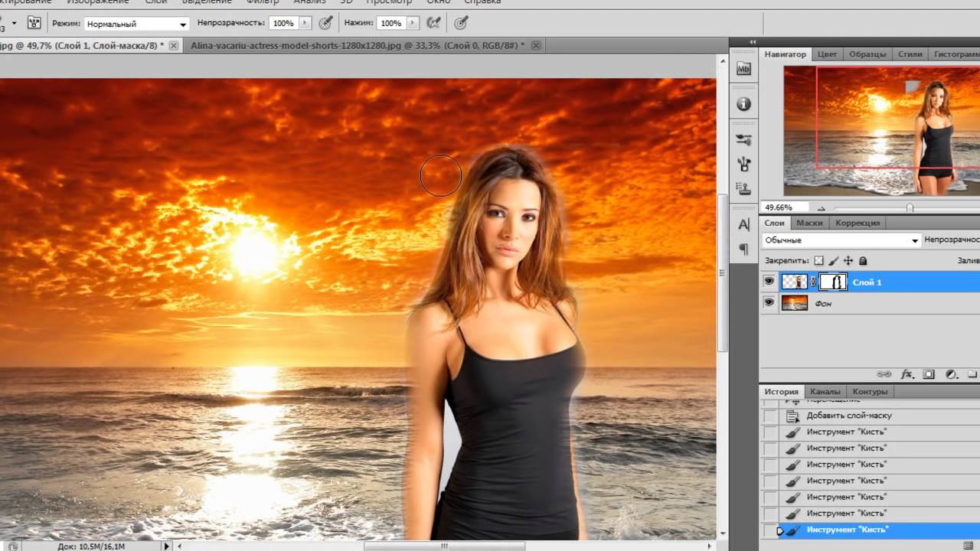Open the Character panel icon
The image size is (980, 551).
coord(743,225)
